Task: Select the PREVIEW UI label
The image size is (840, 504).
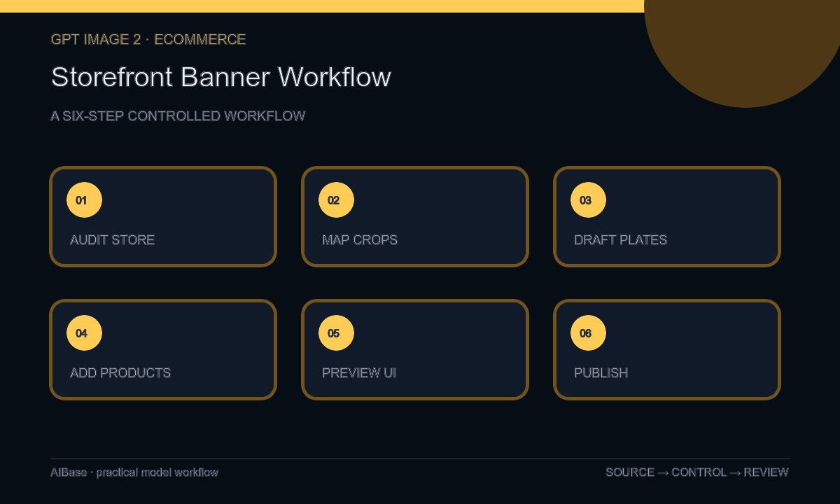Action: (359, 373)
